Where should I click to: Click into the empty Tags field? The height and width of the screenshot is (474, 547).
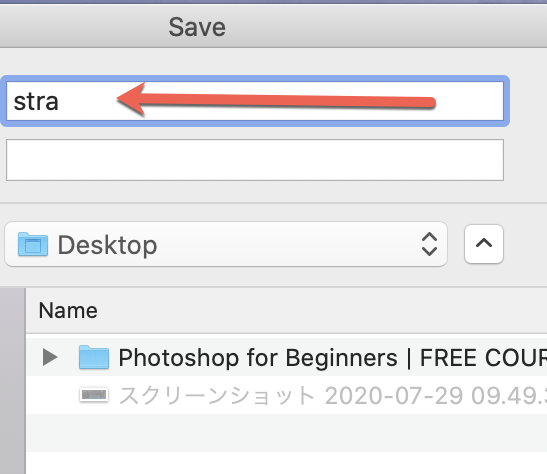255,160
